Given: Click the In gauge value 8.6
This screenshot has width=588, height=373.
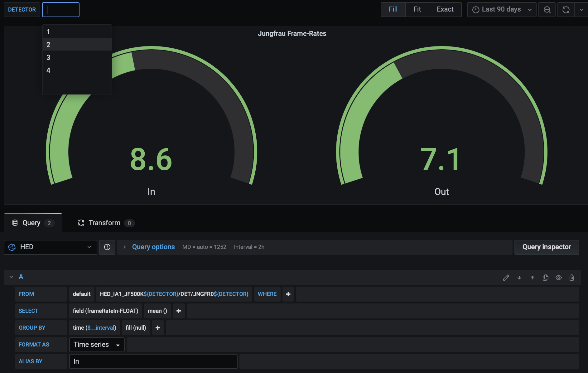Looking at the screenshot, I should [151, 159].
